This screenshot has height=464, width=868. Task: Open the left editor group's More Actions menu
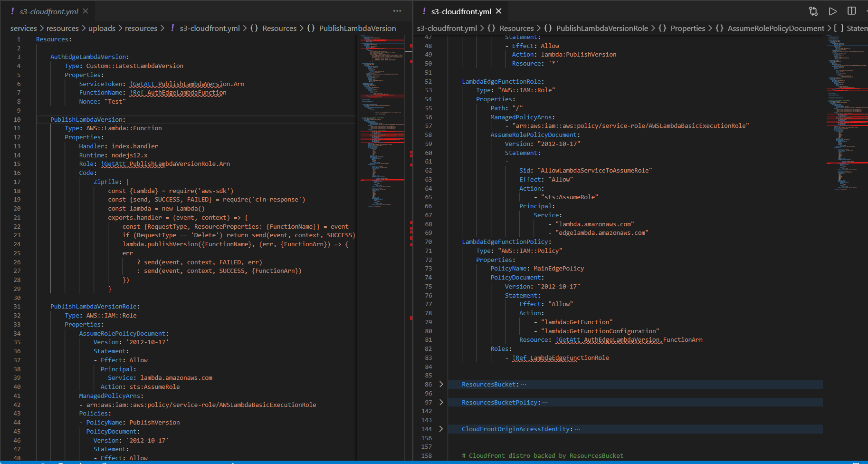(397, 11)
